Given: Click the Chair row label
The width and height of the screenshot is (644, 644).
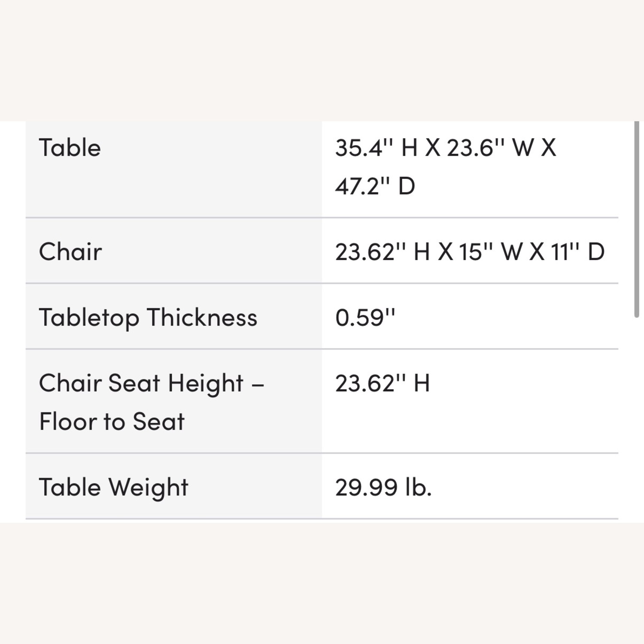Looking at the screenshot, I should click(x=70, y=252).
